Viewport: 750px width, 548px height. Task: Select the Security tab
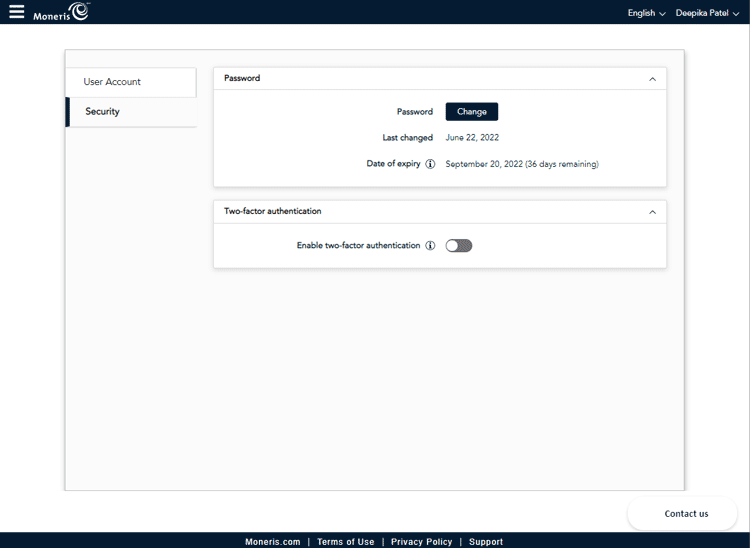(131, 112)
